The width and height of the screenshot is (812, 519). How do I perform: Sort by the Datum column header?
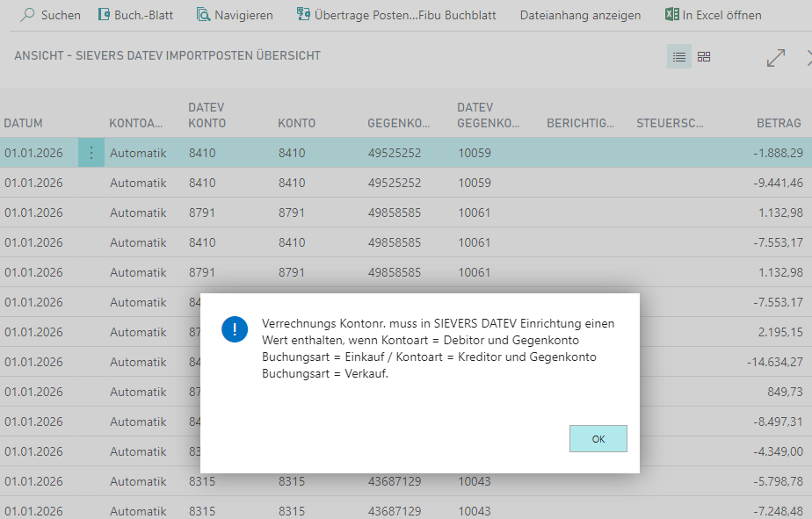[24, 124]
